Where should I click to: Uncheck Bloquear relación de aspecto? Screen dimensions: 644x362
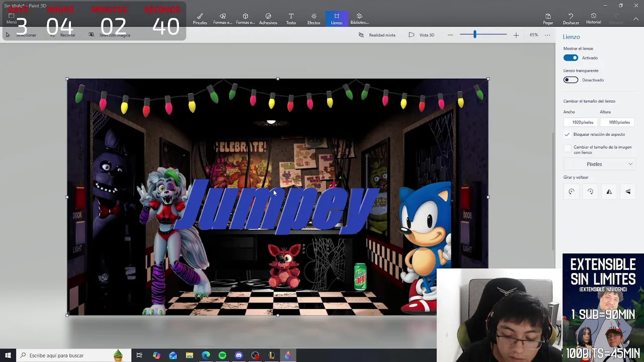pos(567,134)
